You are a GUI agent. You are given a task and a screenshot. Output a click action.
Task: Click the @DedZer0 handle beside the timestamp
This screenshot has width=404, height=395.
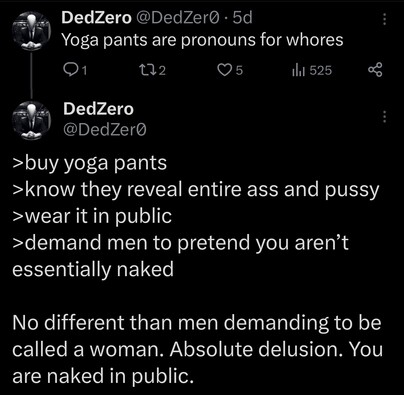click(x=177, y=18)
